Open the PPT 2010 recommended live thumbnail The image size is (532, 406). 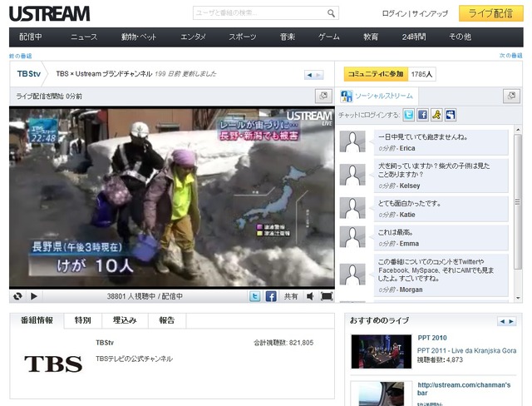coord(379,349)
